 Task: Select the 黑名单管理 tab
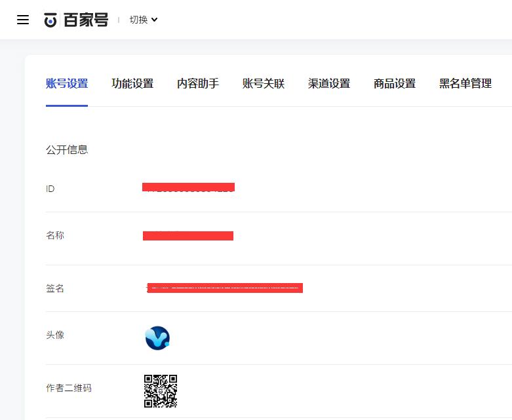coord(465,83)
